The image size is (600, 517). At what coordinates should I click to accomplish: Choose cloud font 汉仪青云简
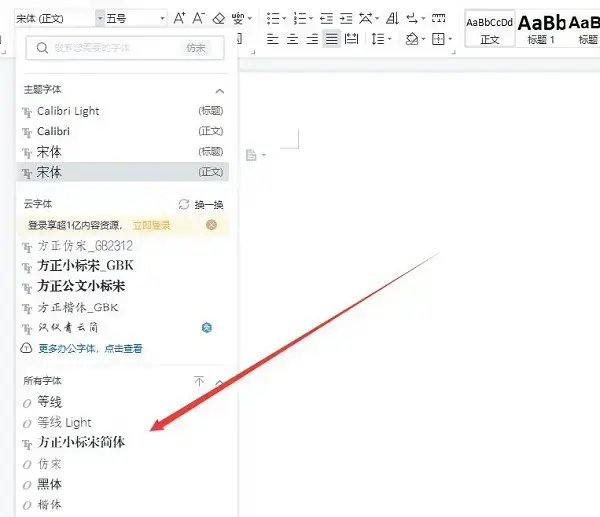123,328
